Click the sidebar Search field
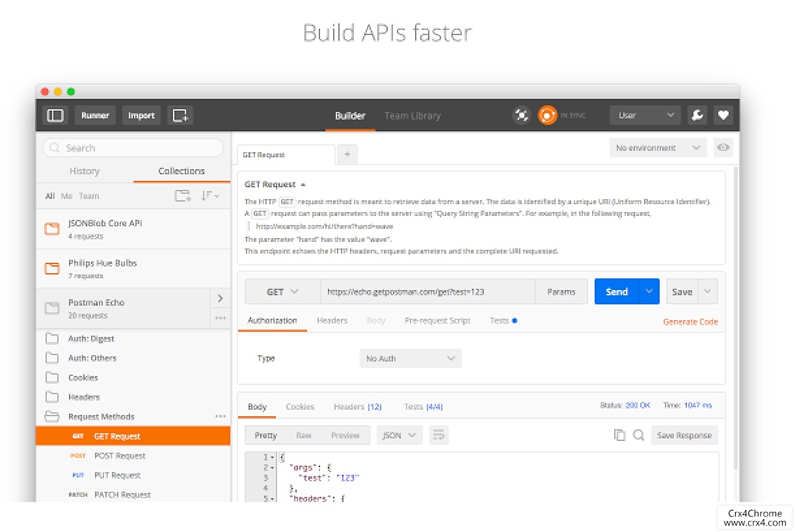 133,148
